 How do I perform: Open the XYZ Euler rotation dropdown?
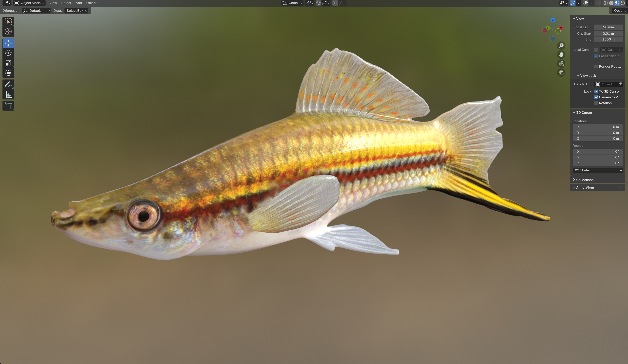[x=598, y=170]
